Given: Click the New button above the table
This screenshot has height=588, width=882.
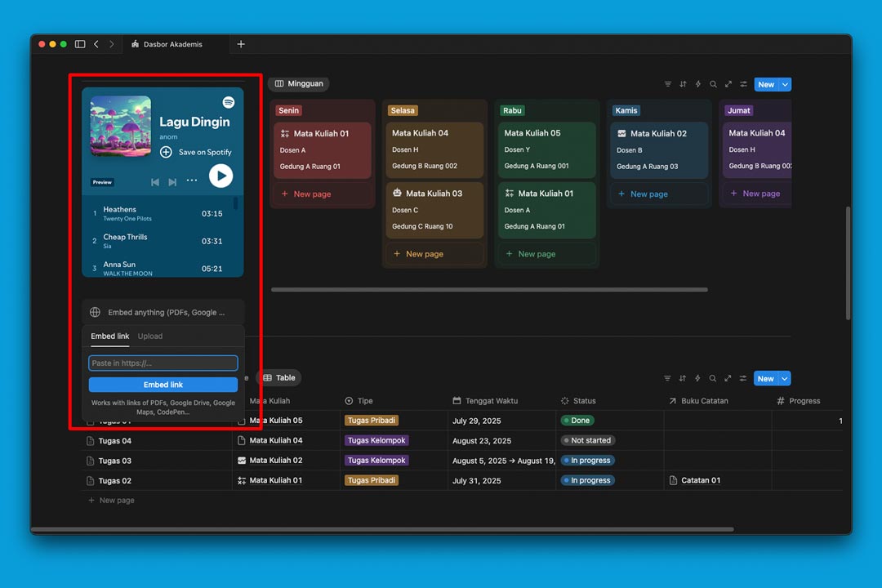Looking at the screenshot, I should coord(765,379).
